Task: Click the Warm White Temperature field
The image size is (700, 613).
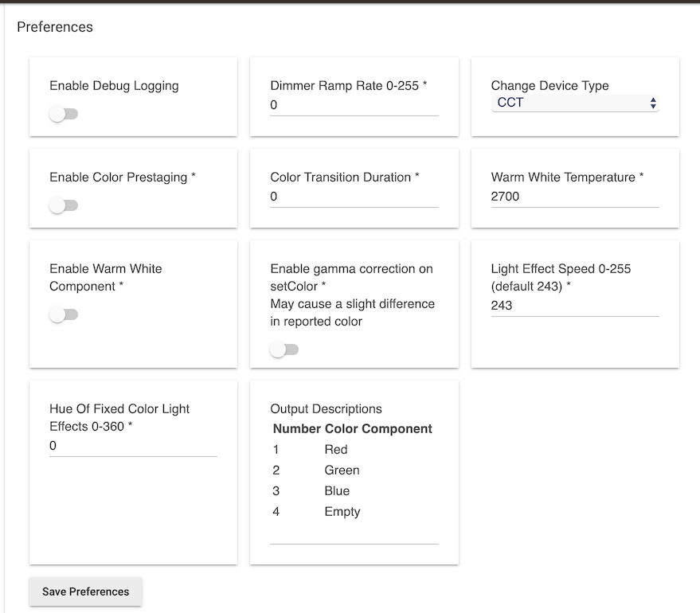Action: point(574,197)
